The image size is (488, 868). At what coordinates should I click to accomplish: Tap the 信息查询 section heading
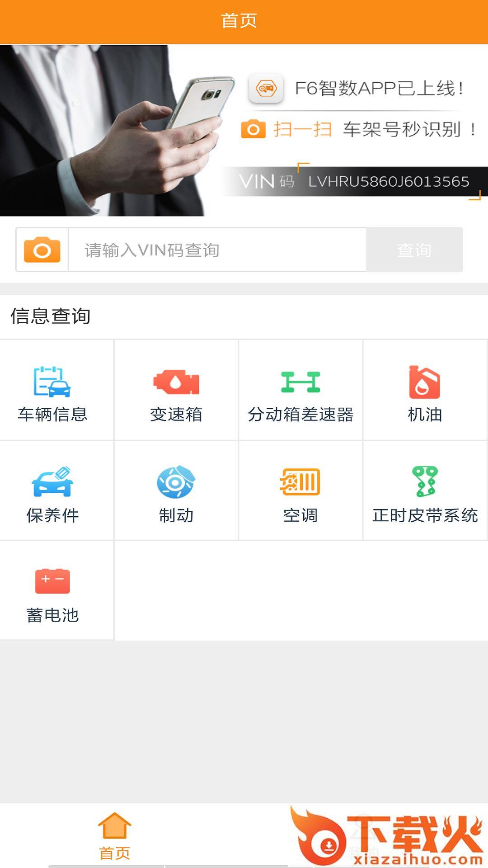click(51, 316)
